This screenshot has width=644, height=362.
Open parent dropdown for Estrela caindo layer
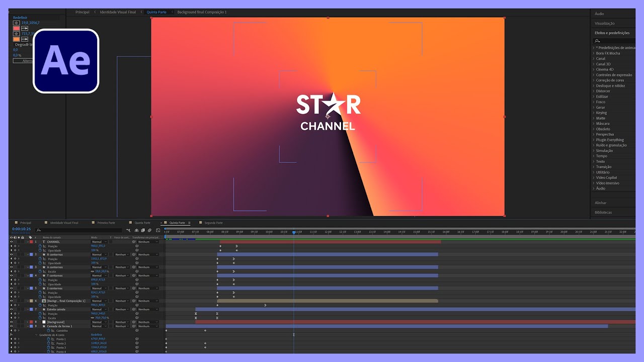tap(147, 309)
